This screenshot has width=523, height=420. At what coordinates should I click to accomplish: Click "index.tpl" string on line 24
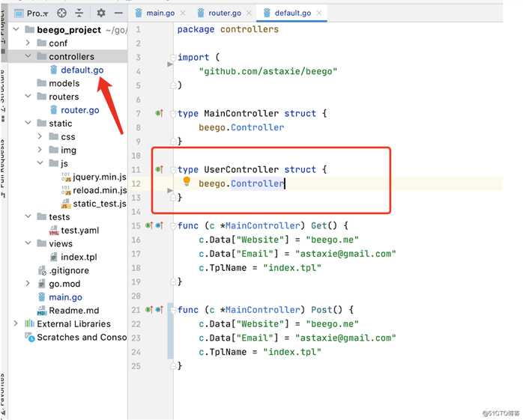292,352
